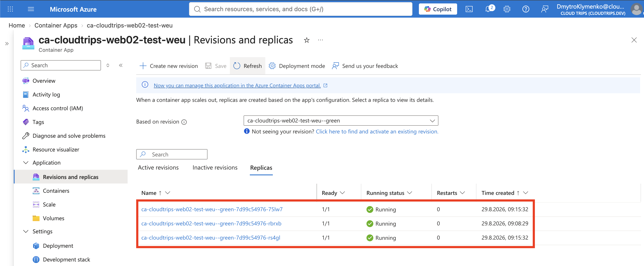Click the Diagnose and solve problems wrench icon
This screenshot has width=644, height=266.
pyautogui.click(x=26, y=136)
